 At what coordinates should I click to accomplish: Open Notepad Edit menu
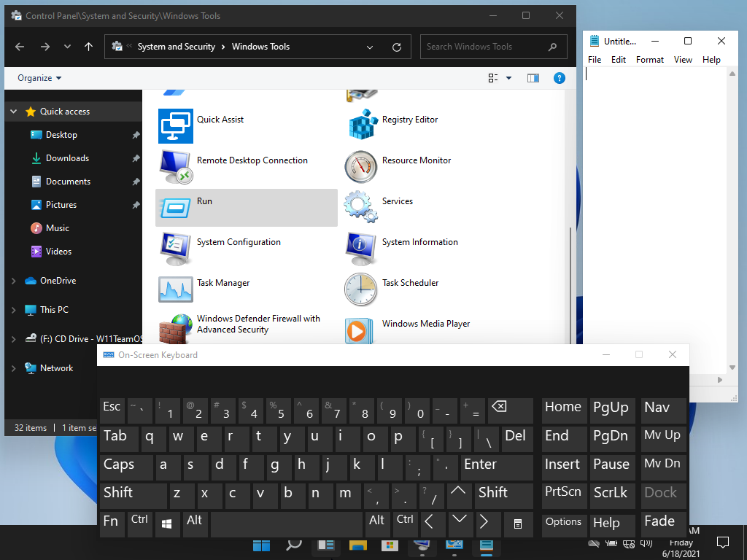click(619, 60)
